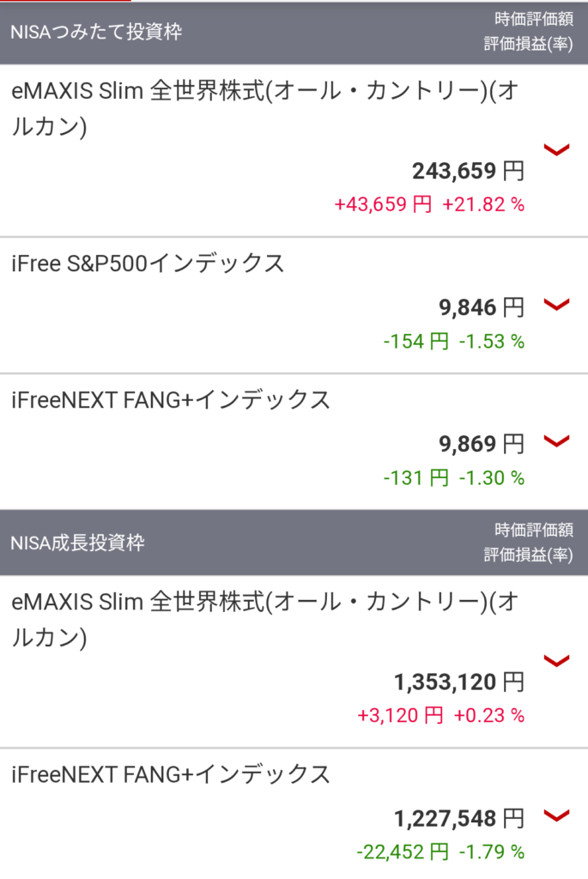Expand the 1,227,548 円 FANG+ row chevron
588x879 pixels.
click(557, 815)
